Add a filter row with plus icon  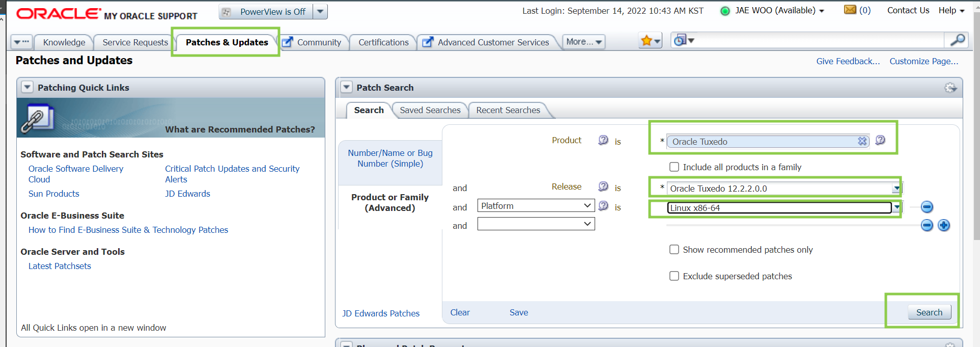[944, 225]
